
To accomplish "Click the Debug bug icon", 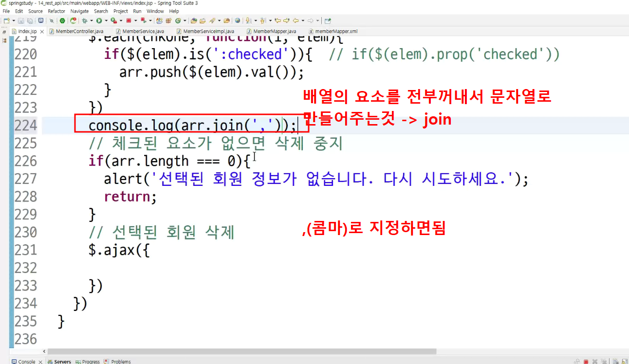I will (84, 20).
